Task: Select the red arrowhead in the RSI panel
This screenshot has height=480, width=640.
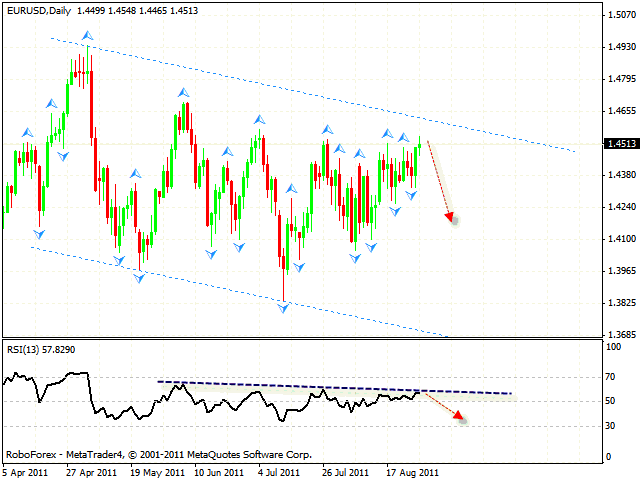Action: (x=460, y=418)
